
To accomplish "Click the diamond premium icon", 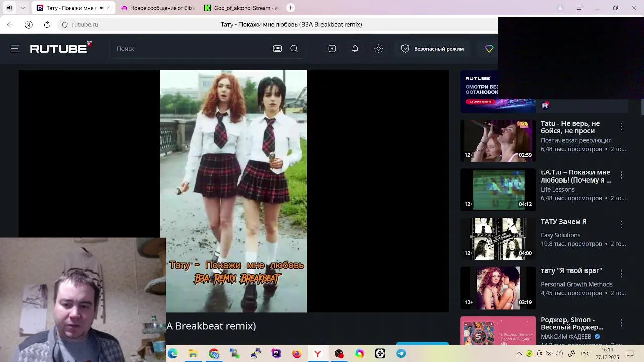I will click(x=489, y=49).
